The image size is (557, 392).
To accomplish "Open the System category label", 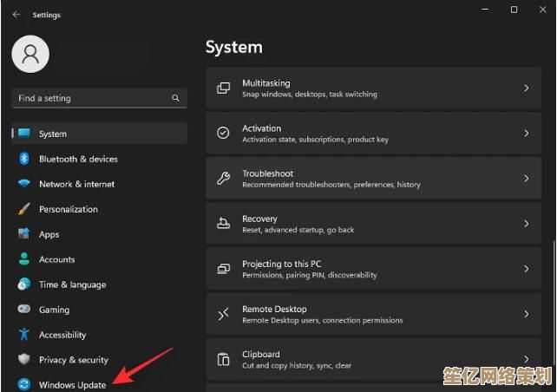I will 53,134.
